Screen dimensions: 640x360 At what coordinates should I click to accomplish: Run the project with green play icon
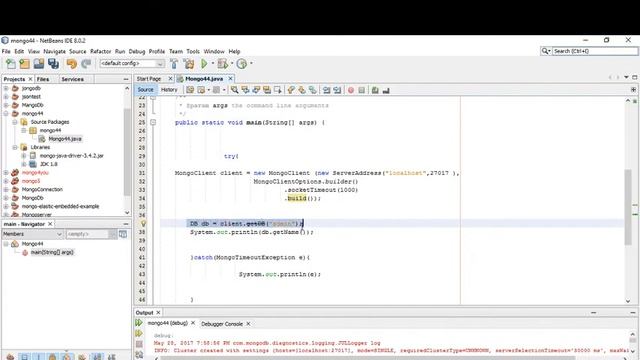pos(204,64)
